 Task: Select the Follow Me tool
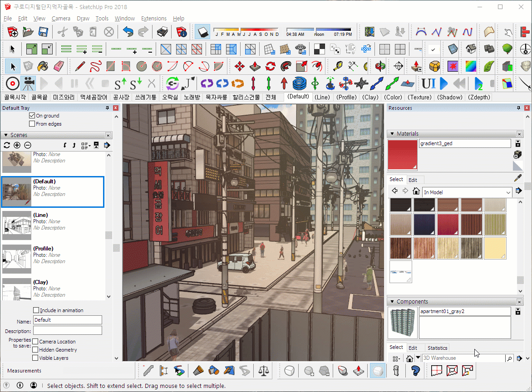[286, 66]
